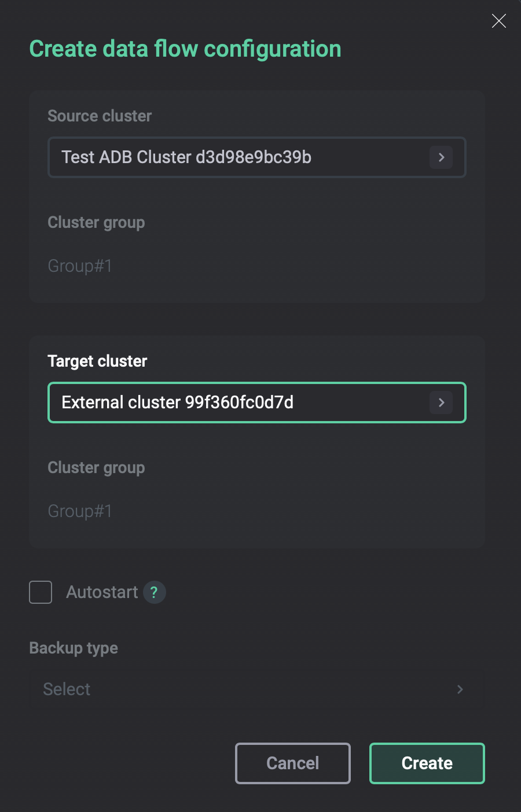Open the External cluster target dropdown
Viewport: 521px width, 812px height.
[x=243, y=403]
